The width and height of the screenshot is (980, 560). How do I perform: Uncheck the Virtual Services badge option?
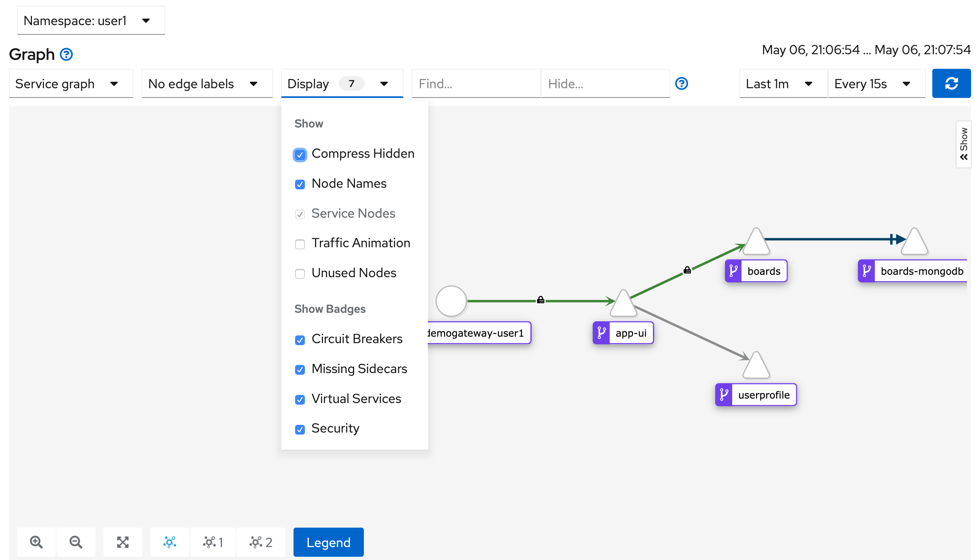[x=300, y=400]
